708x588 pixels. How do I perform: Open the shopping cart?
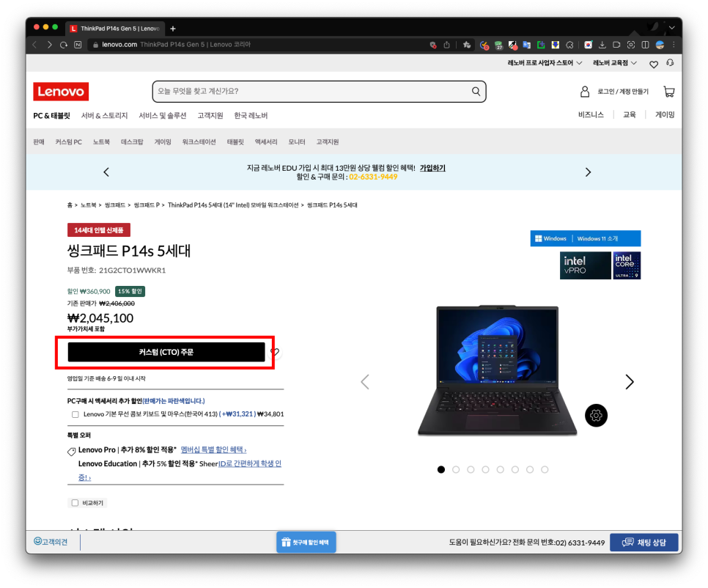point(668,92)
